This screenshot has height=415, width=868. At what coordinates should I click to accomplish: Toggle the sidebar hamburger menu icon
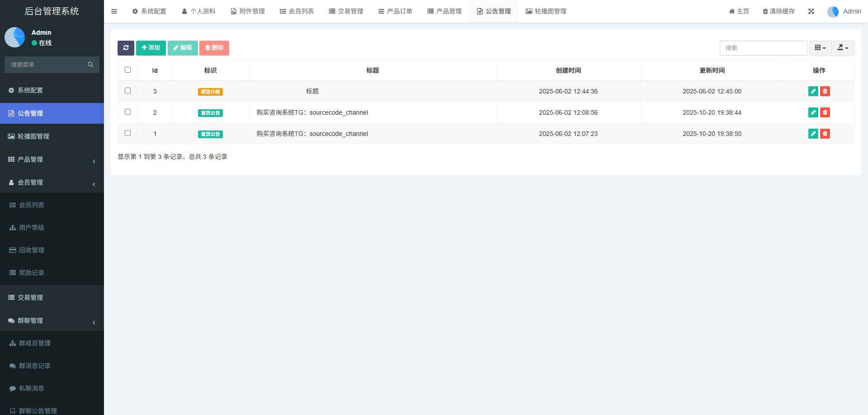tap(114, 11)
